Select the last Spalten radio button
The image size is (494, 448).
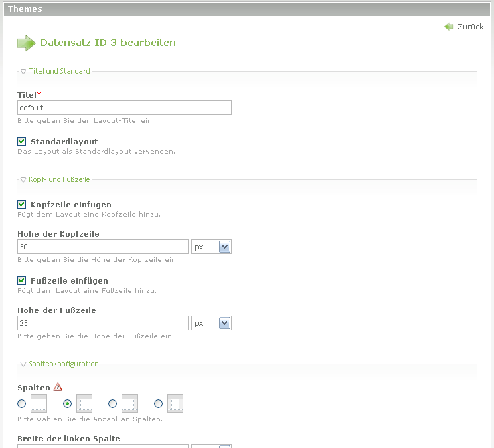159,404
